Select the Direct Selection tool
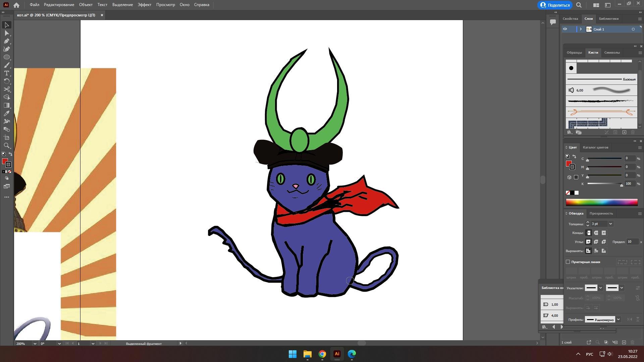The image size is (644, 362). pos(6,33)
